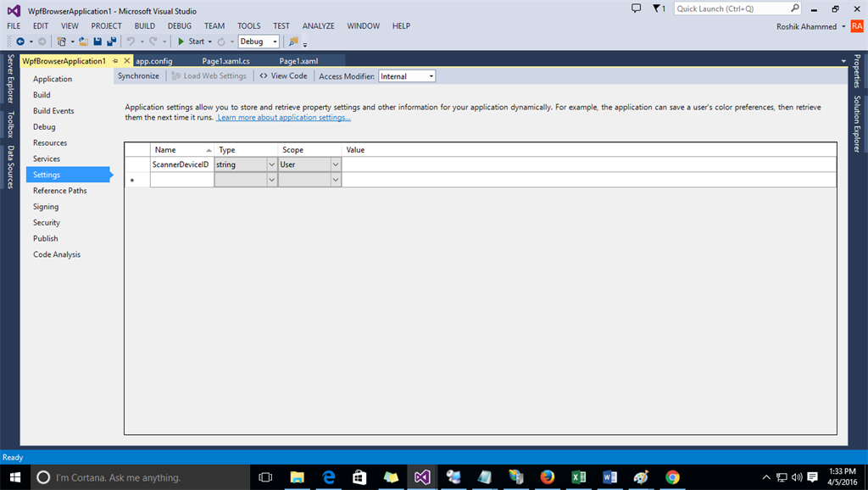Expand the Start button dropdown arrow
The height and width of the screenshot is (490, 868).
pos(210,42)
